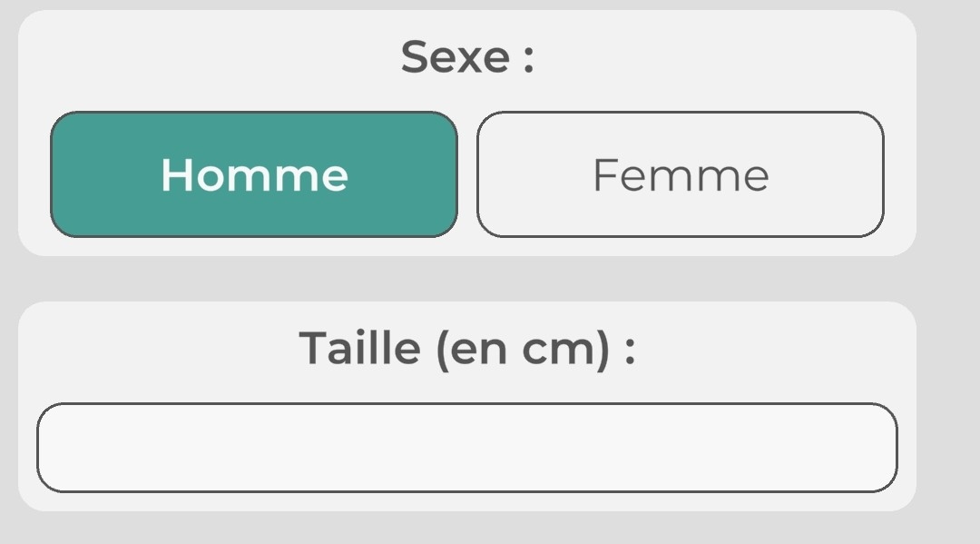Pick the unselected Femme choice
The width and height of the screenshot is (980, 544).
681,174
